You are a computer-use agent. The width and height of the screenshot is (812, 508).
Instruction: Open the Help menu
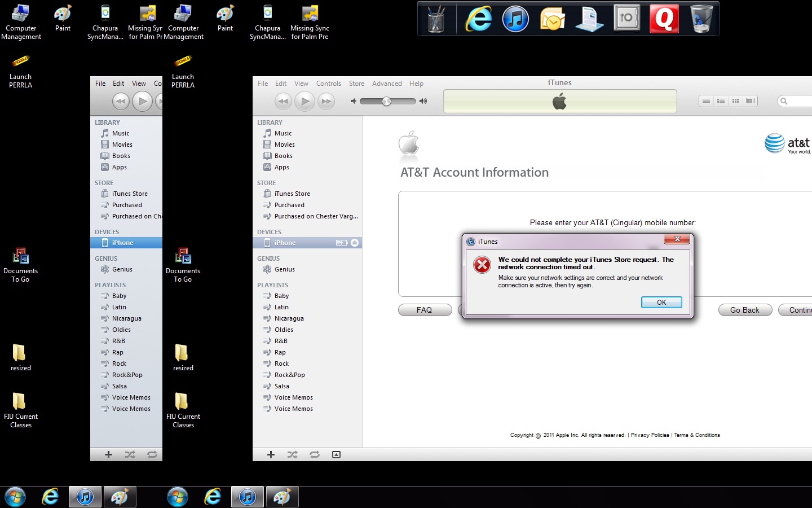(416, 84)
